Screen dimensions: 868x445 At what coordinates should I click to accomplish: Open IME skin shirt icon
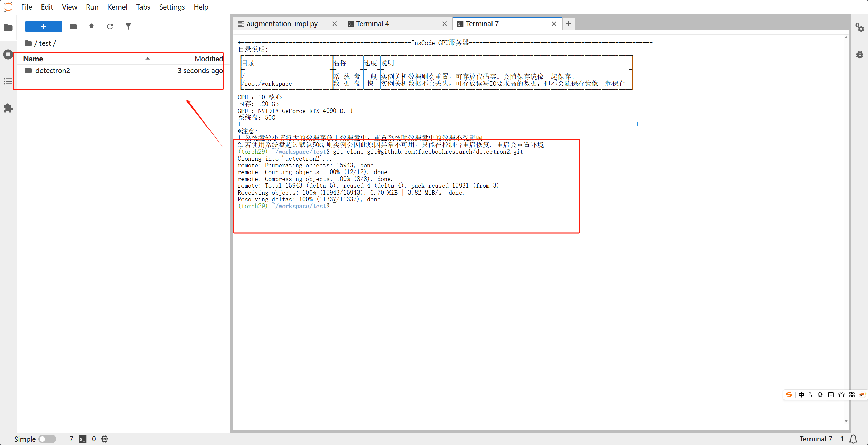(841, 395)
